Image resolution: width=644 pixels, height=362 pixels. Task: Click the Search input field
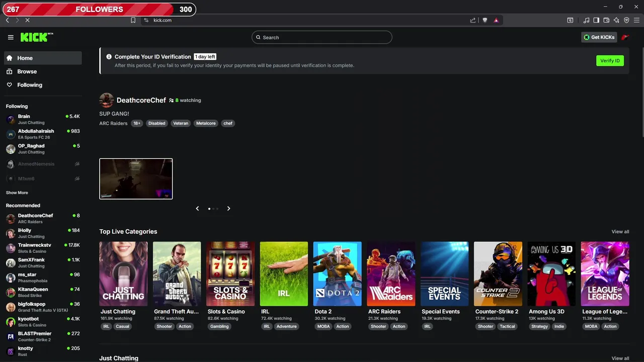click(321, 37)
